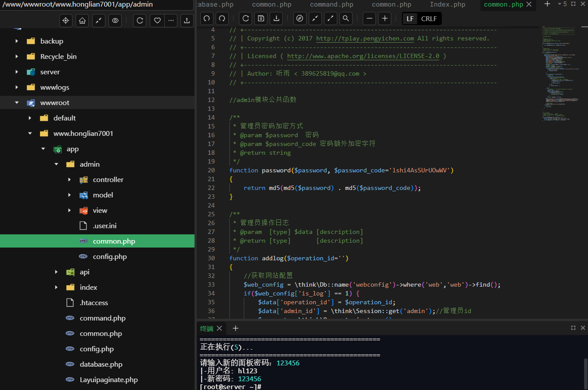This screenshot has height=390, width=588.
Task: Click the undo icon in editor toolbar
Action: (x=207, y=18)
